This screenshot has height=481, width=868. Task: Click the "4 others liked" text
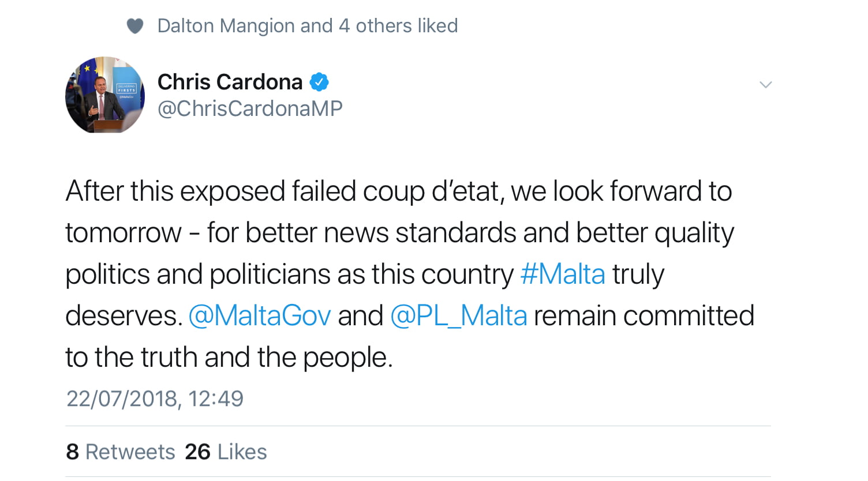click(398, 26)
